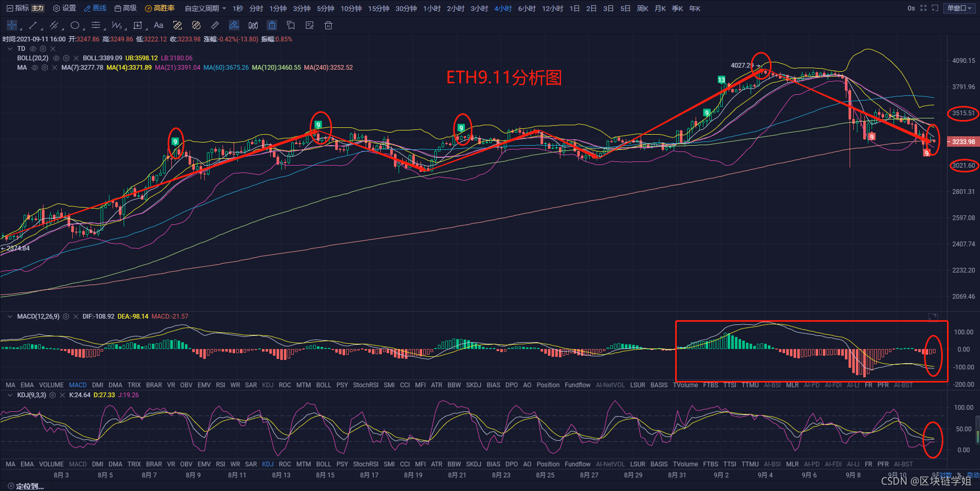Switch to the 1小时 timeframe
980x491 pixels.
tap(432, 8)
